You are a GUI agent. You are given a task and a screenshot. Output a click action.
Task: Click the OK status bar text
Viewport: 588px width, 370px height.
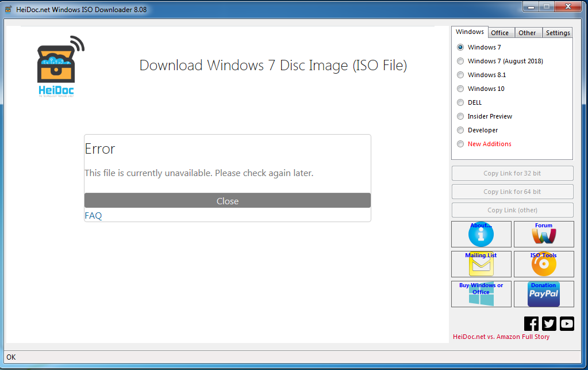(x=11, y=357)
